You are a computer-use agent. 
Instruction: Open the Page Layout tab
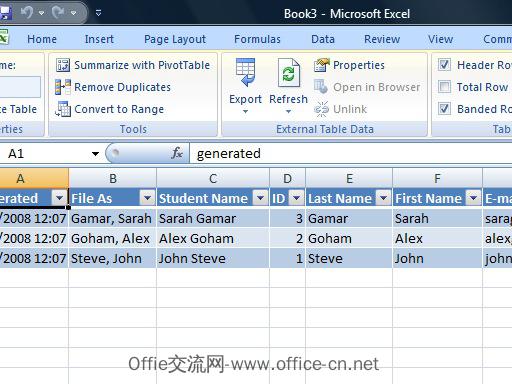pos(175,39)
